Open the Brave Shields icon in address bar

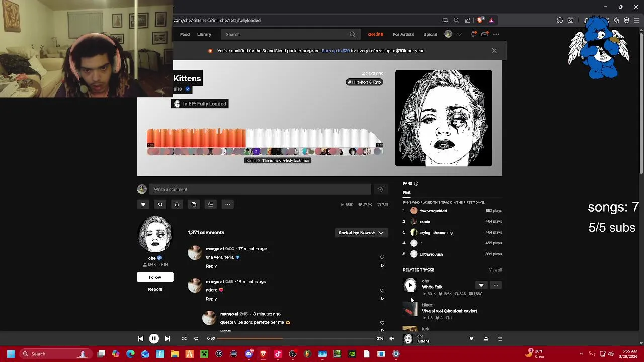click(480, 20)
